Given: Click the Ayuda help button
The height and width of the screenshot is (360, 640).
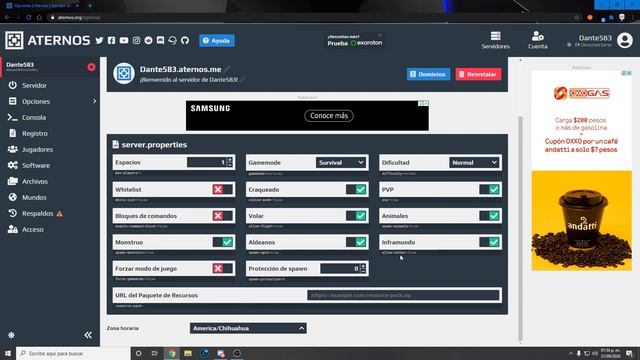Looking at the screenshot, I should 217,40.
